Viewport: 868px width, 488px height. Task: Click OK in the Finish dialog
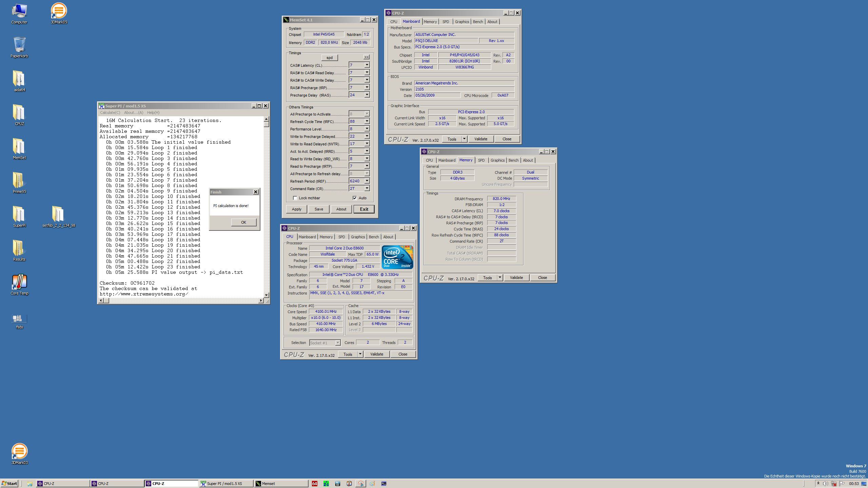(243, 222)
